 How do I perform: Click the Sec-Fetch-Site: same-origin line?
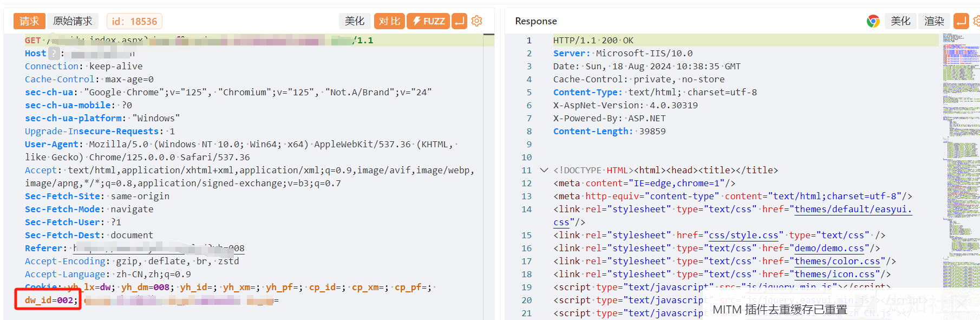click(97, 196)
